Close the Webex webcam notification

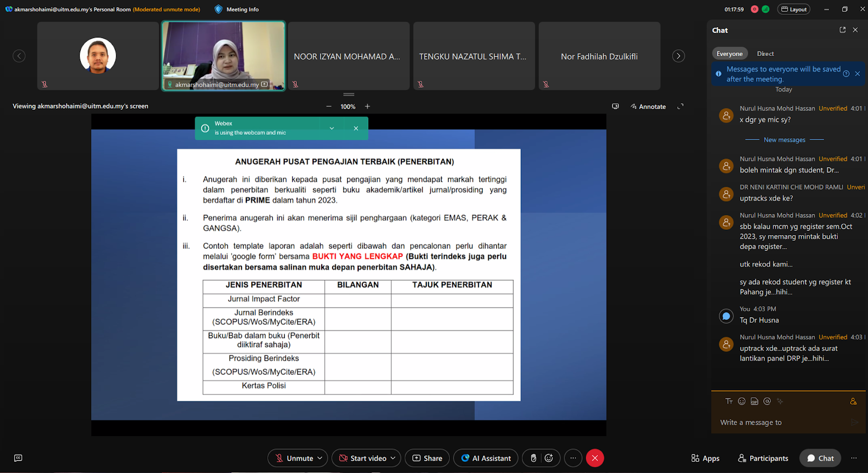(x=356, y=128)
